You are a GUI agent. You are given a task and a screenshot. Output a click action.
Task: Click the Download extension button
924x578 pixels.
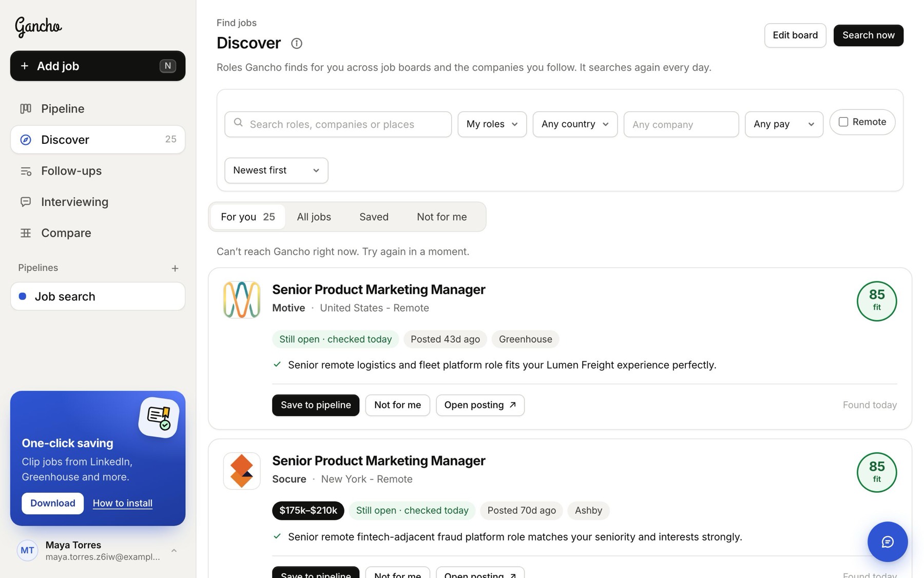pyautogui.click(x=52, y=504)
